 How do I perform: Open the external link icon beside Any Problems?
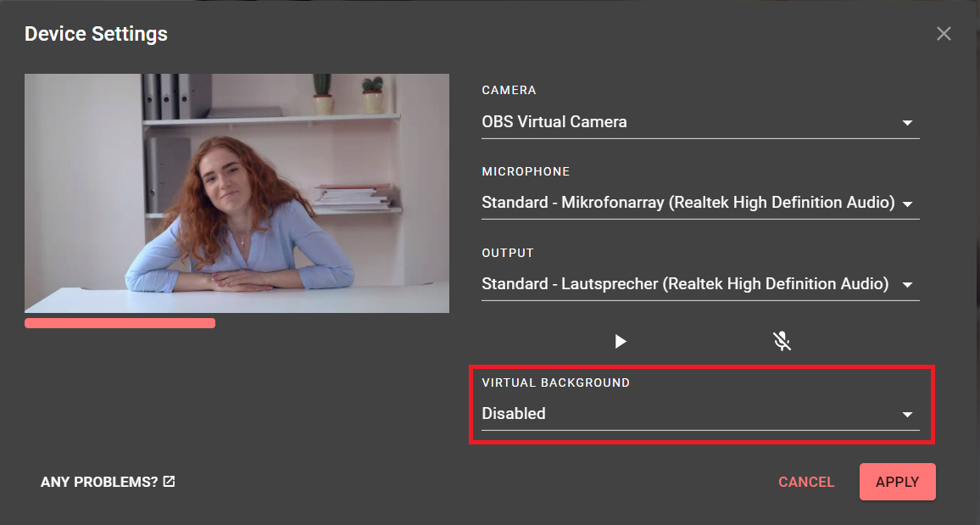(x=169, y=481)
